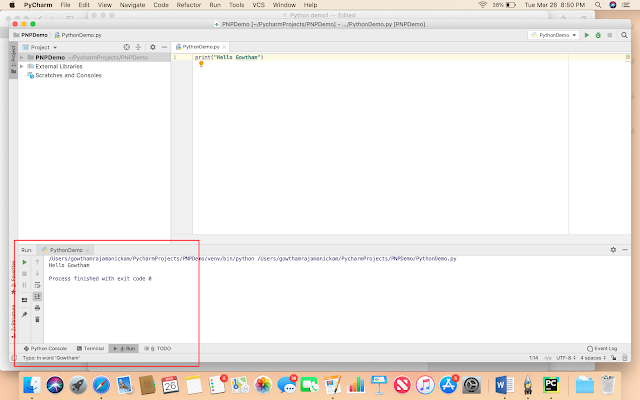This screenshot has height=400, width=640.
Task: Toggle soft-wrap in the Run console
Action: (37, 285)
